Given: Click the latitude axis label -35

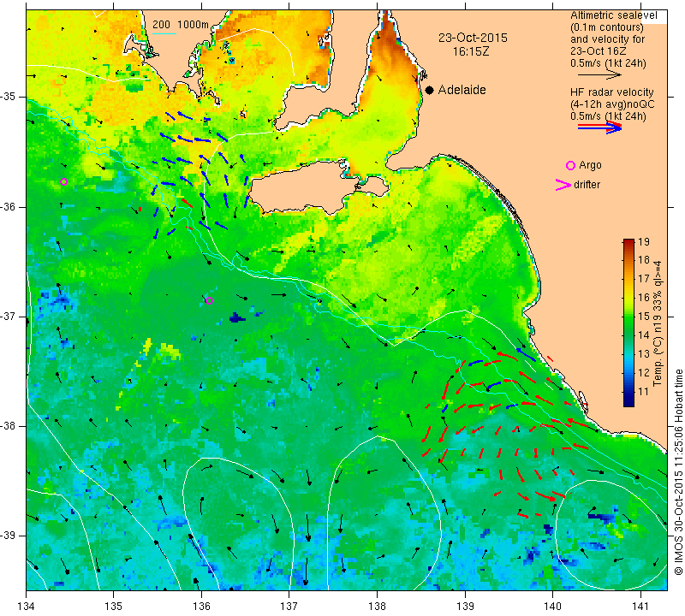Looking at the screenshot, I should click(x=9, y=97).
